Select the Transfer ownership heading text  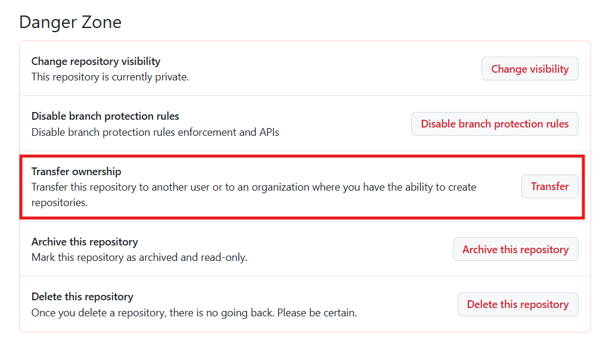76,172
